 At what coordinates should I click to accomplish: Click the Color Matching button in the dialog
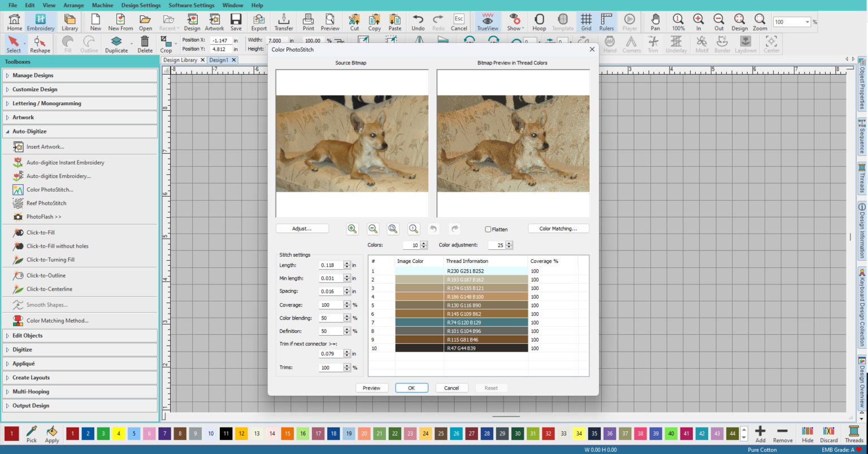tap(558, 229)
